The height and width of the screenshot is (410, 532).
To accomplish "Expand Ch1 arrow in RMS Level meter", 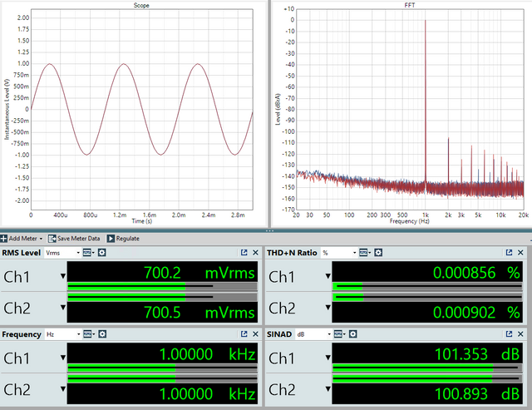I will tap(63, 276).
